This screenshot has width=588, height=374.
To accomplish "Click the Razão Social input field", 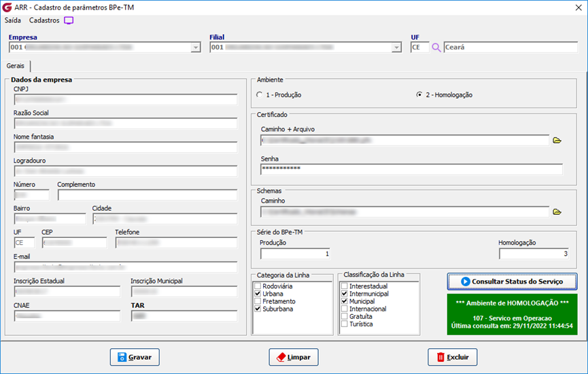I will [126, 123].
